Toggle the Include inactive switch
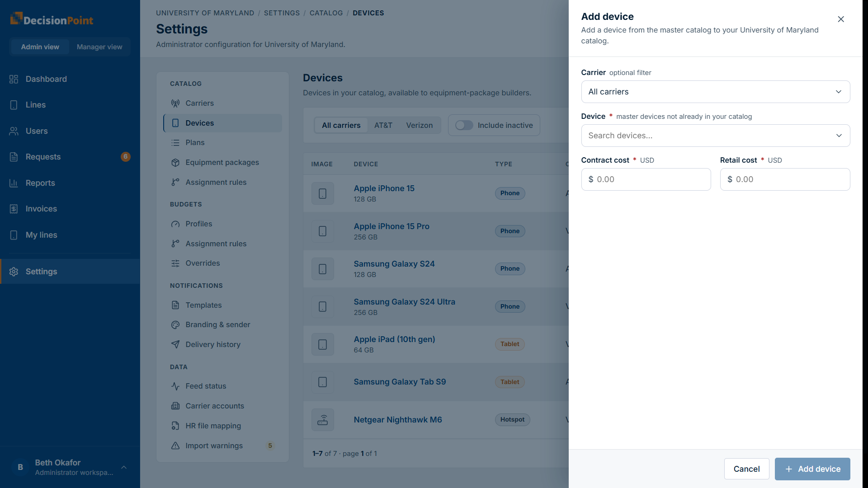This screenshot has height=488, width=868. [464, 125]
